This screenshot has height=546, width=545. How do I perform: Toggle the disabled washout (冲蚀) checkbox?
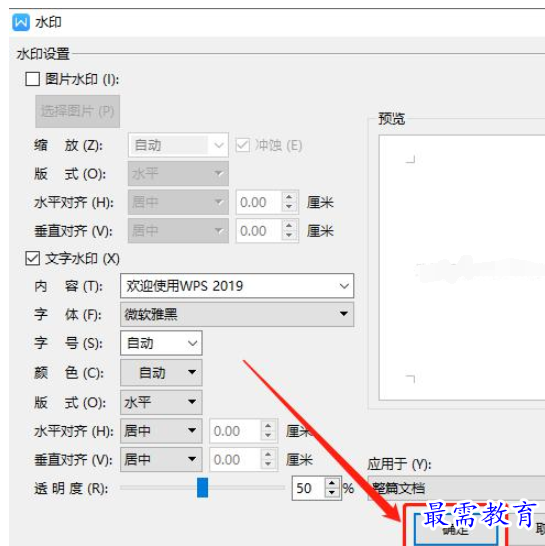[x=243, y=145]
